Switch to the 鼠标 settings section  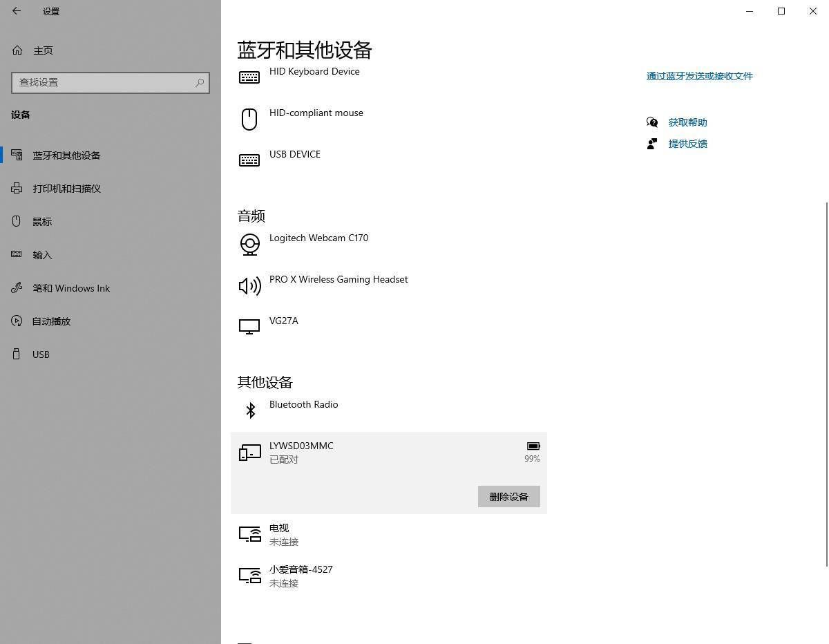coord(41,221)
